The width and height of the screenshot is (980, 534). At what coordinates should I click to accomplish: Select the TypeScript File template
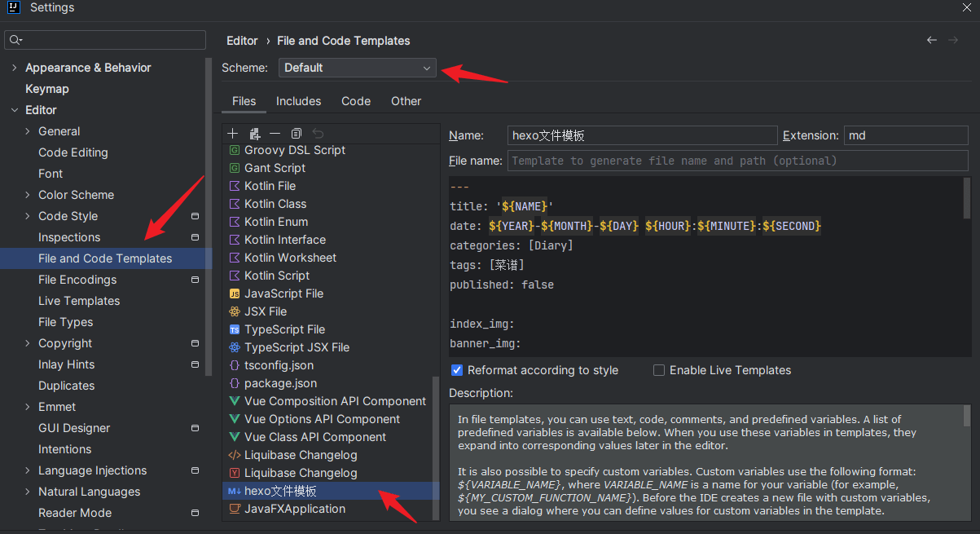tap(284, 329)
